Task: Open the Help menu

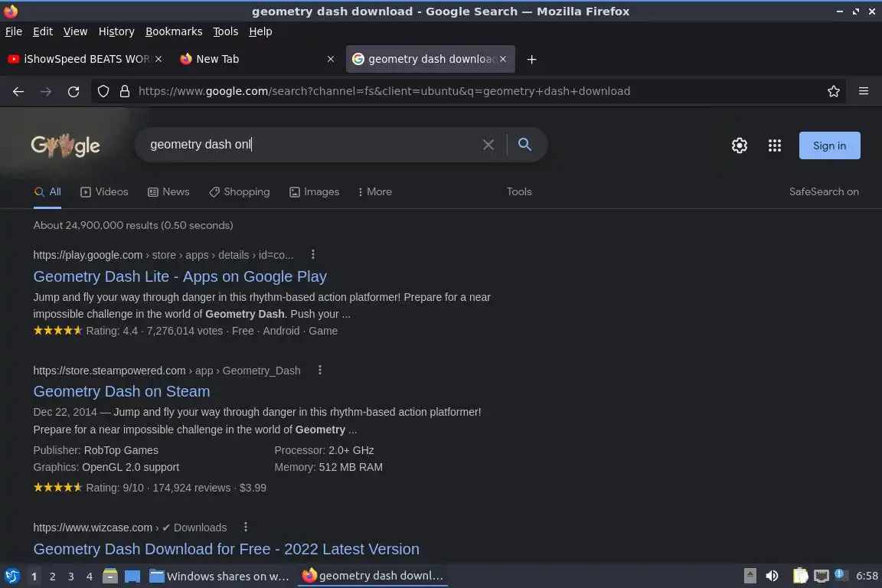Action: (260, 31)
